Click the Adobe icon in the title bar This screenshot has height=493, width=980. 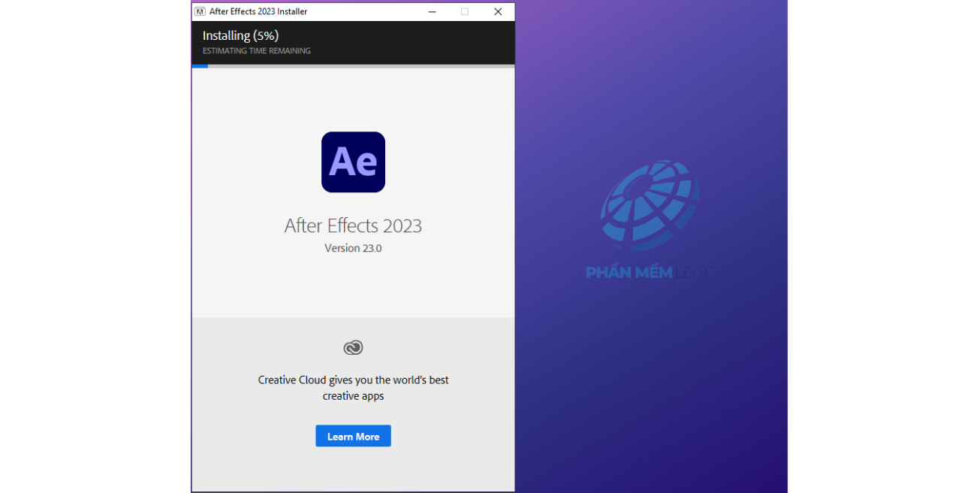(200, 11)
